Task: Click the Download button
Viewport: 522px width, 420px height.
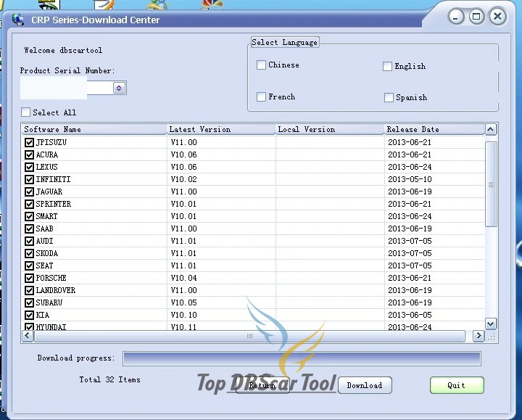Action: coord(365,385)
